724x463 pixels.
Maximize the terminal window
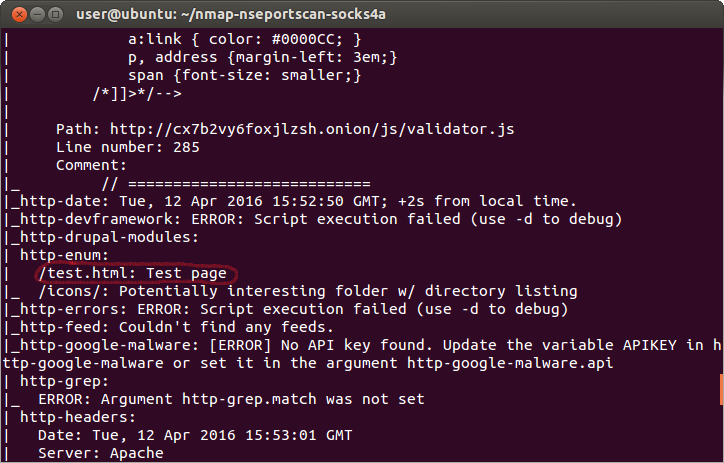pos(53,14)
